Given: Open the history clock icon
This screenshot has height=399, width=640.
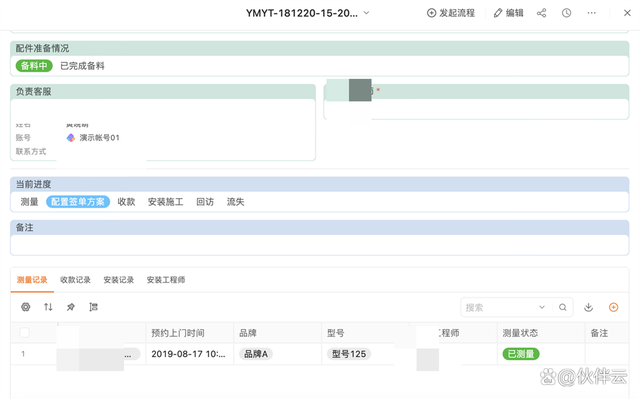Looking at the screenshot, I should pyautogui.click(x=566, y=13).
